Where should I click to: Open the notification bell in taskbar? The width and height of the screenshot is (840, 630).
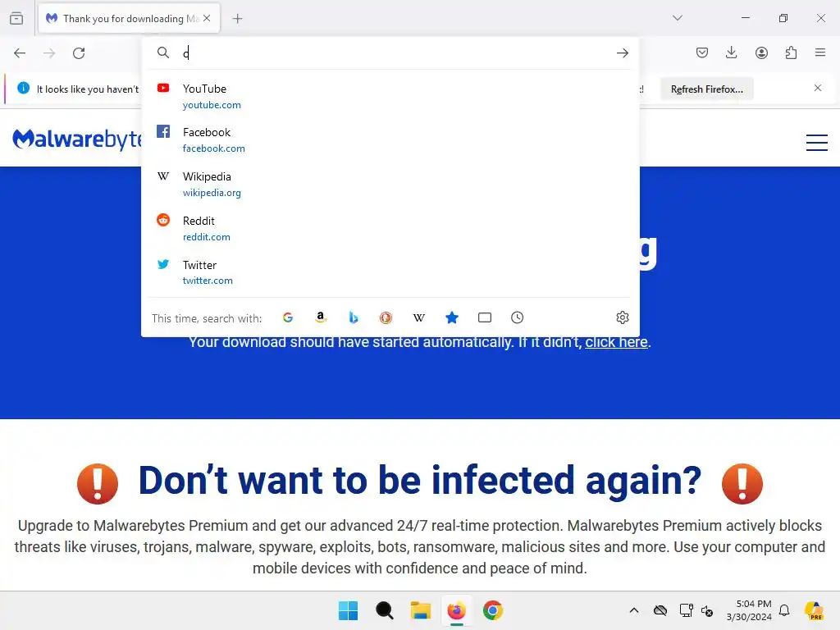click(784, 610)
